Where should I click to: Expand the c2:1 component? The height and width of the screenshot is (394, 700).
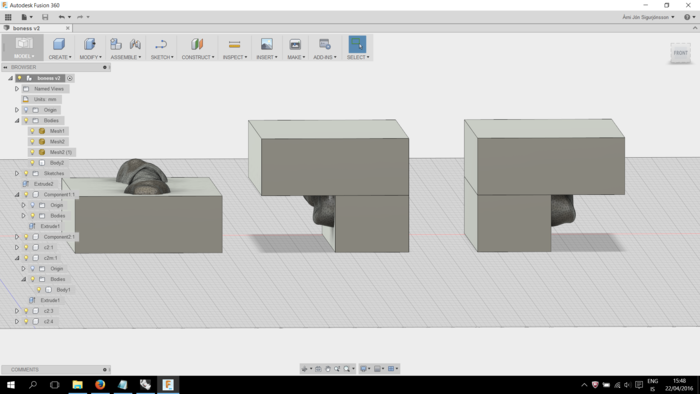pos(17,248)
